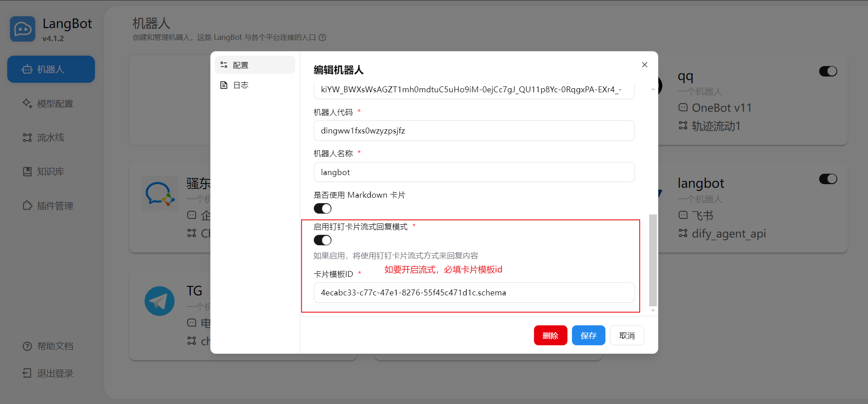This screenshot has height=404, width=868.
Task: Toggle the Markdown card switch
Action: click(323, 209)
